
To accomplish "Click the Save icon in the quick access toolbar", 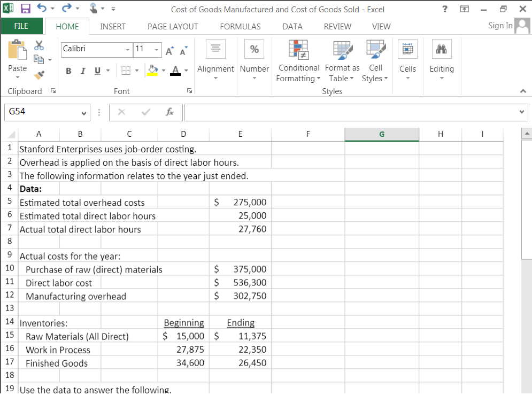I will pos(26,9).
